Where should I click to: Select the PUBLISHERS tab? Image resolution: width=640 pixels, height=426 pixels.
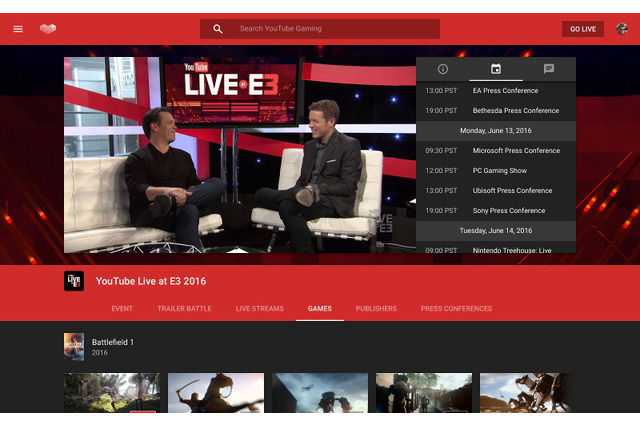(x=376, y=309)
